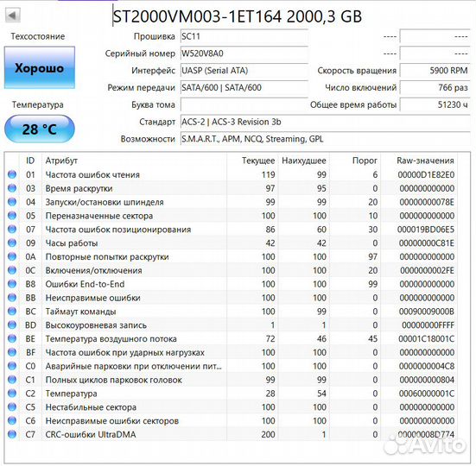Screen dimensions: 476x466
Task: Click raw value 000019BD06E5
Action: pos(426,230)
